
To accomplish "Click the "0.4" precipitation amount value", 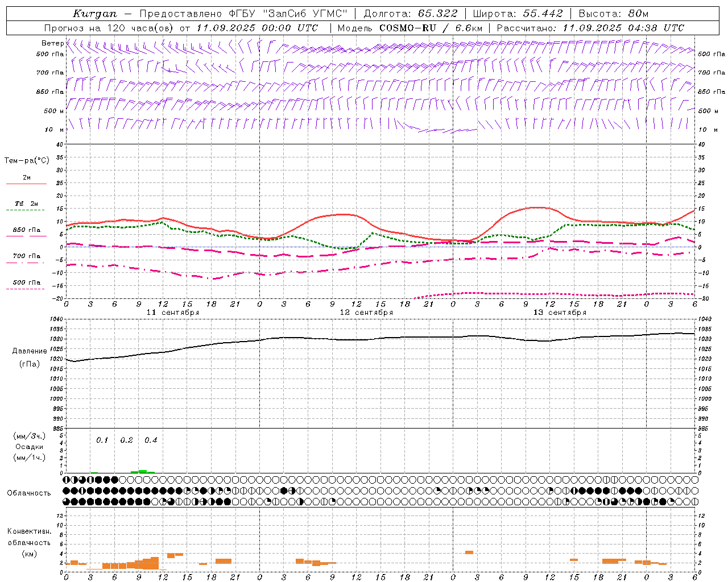I will 151,440.
